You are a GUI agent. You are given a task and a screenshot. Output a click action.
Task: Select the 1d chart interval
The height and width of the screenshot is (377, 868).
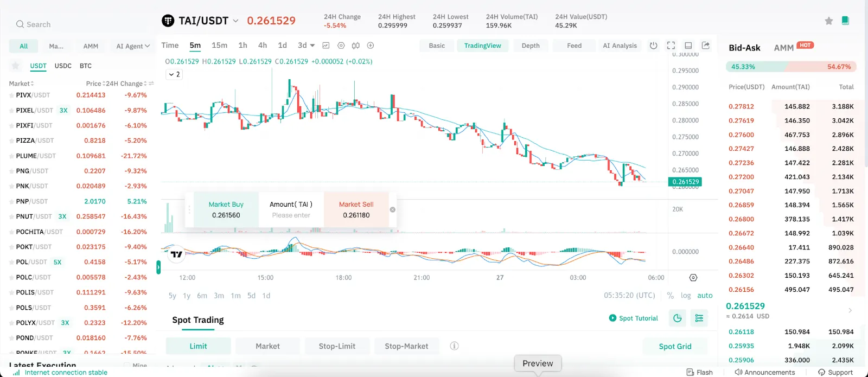(282, 46)
